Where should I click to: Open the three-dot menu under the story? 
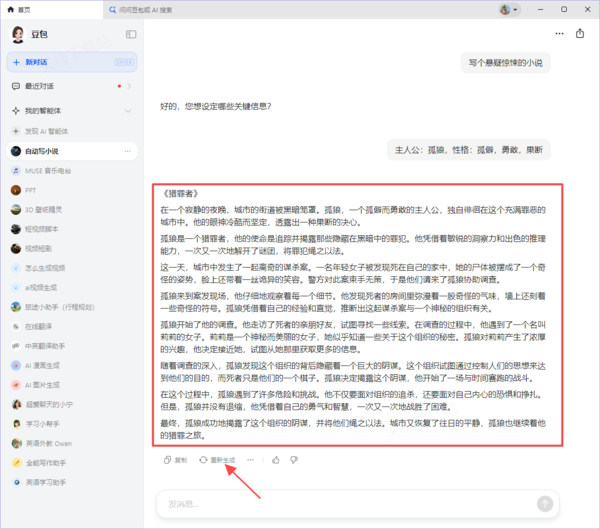[250, 460]
